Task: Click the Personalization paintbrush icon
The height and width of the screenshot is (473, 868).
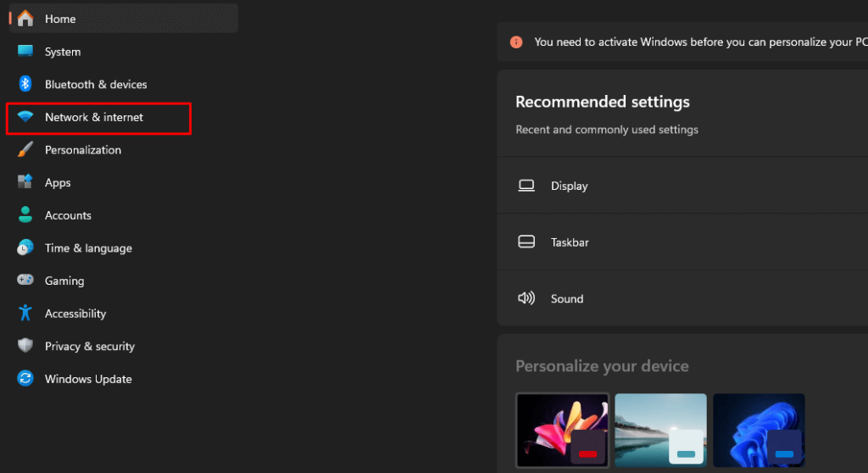Action: [x=25, y=150]
